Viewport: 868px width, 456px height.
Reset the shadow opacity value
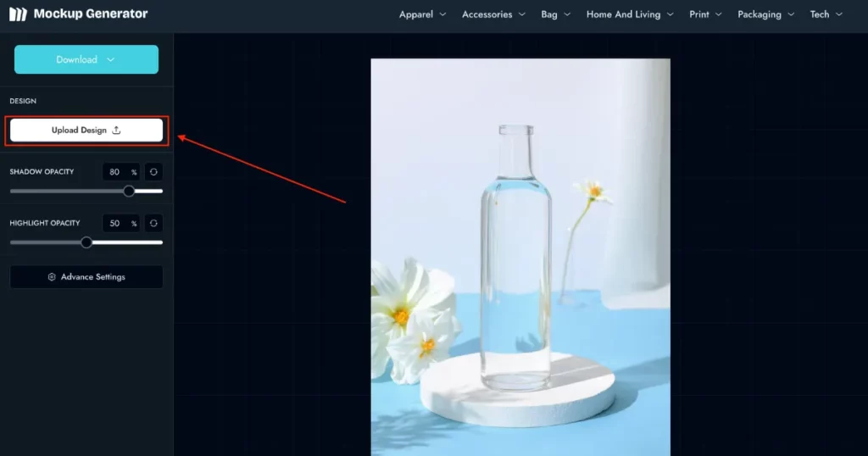point(153,172)
